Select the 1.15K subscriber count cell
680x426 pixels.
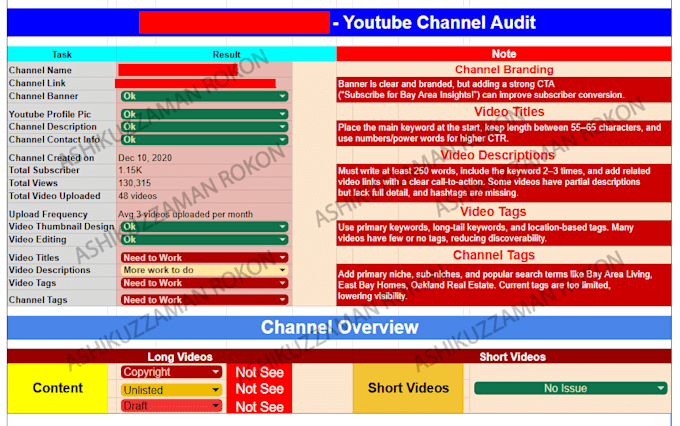[204, 170]
